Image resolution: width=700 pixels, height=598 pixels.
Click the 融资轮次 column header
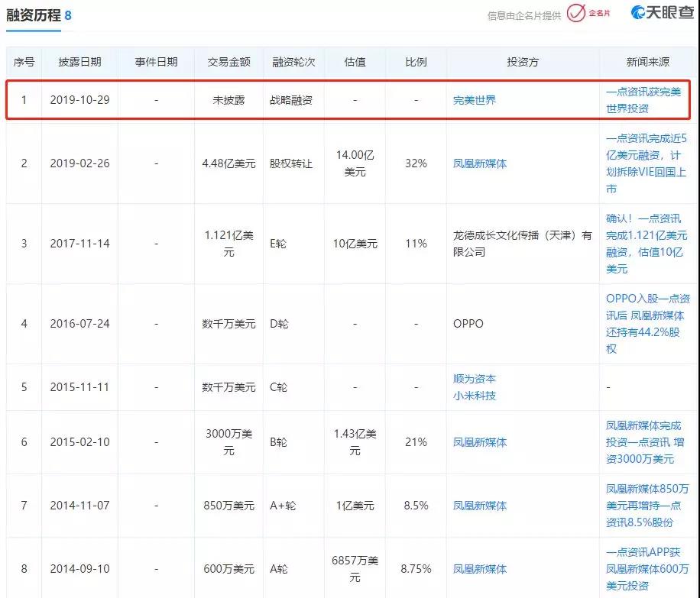tap(293, 62)
